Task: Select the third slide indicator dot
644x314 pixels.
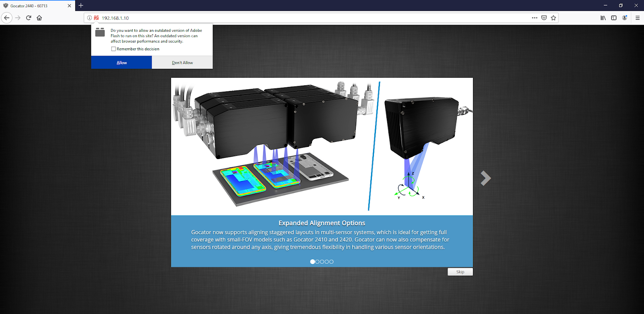Action: coord(322,262)
